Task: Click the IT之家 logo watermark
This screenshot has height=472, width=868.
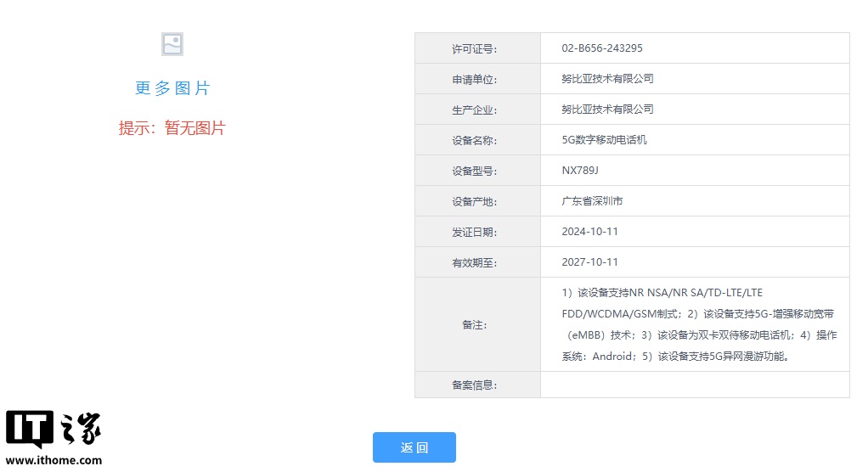Action: 53,430
